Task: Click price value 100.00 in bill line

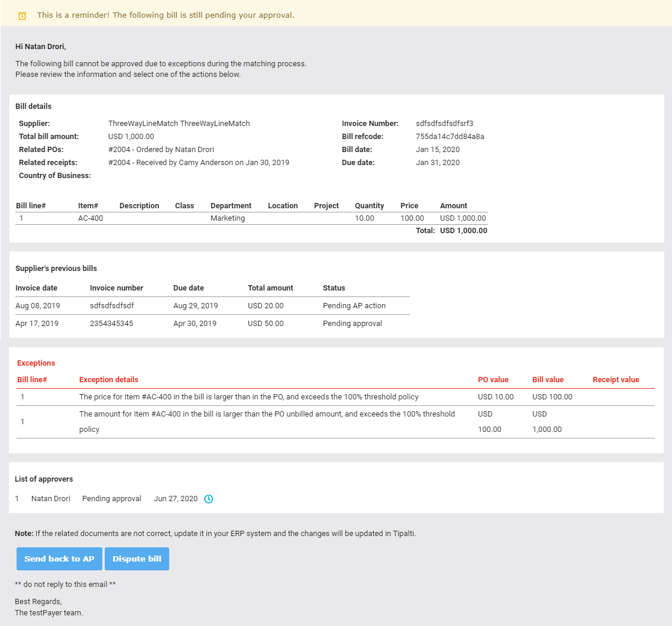Action: [412, 218]
